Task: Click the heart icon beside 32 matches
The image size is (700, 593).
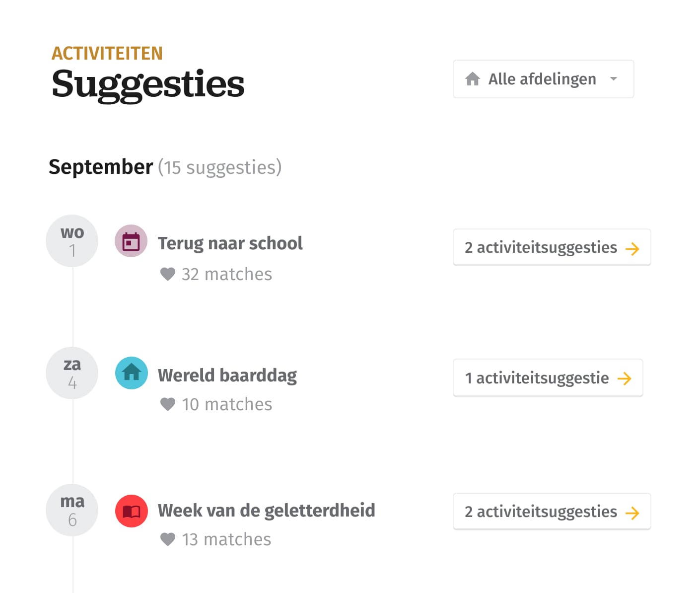Action: 168,274
